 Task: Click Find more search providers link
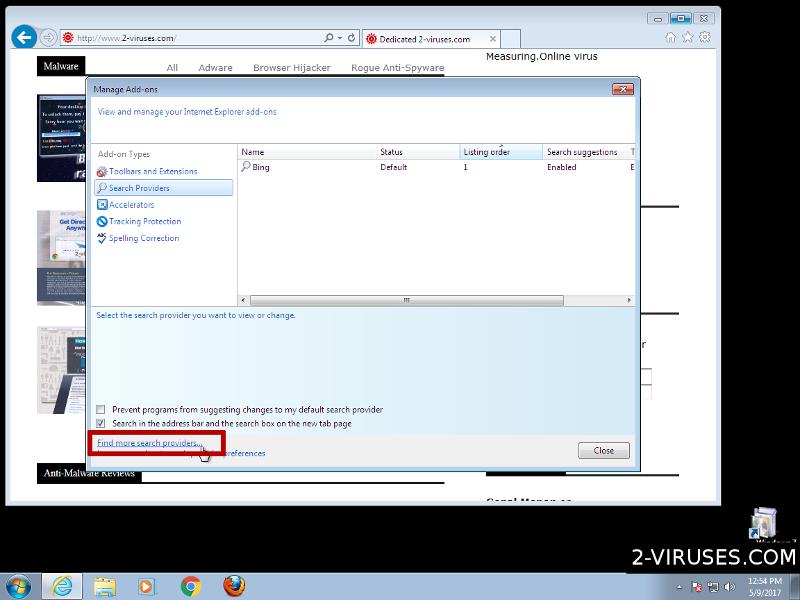click(150, 442)
